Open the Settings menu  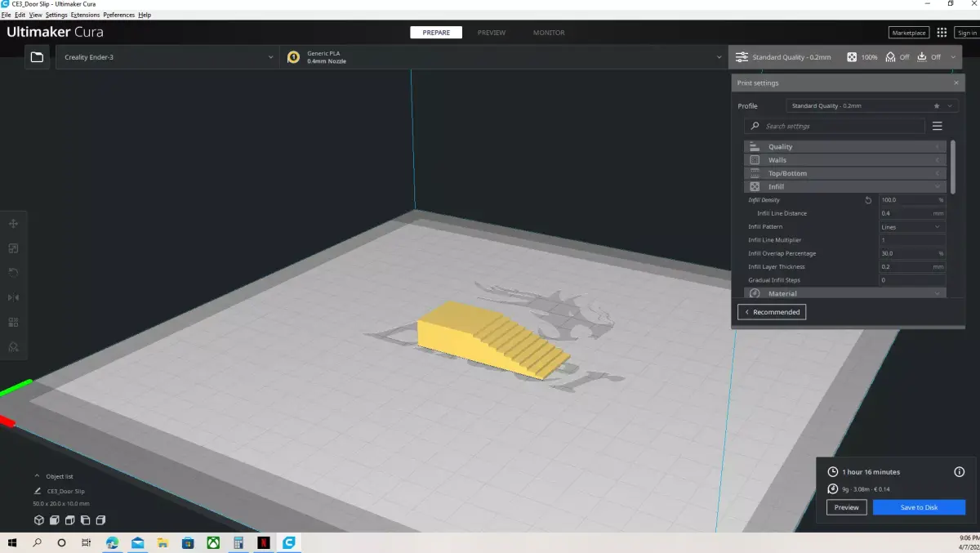pos(56,15)
